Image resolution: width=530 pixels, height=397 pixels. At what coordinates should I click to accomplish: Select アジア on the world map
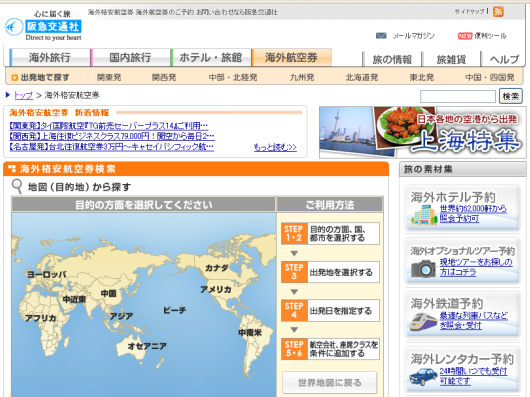tap(121, 316)
